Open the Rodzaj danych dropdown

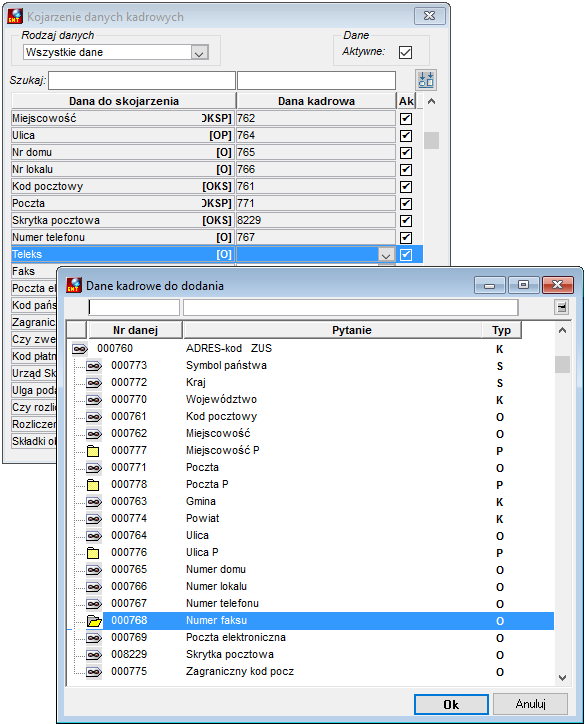pos(199,53)
